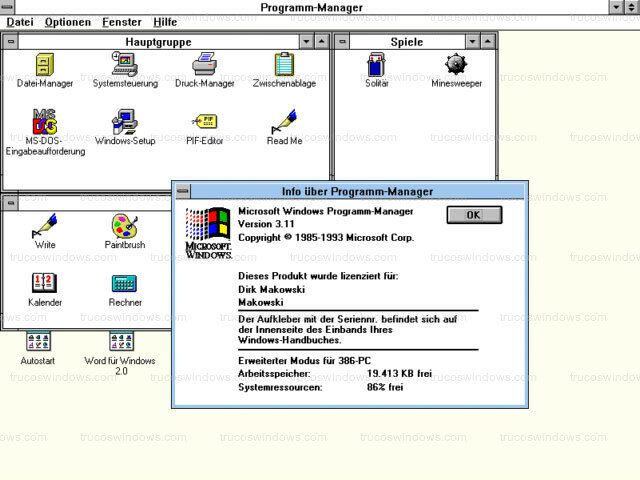Open the Fenster menu
Screen dimensions: 640x480
pyautogui.click(x=122, y=22)
